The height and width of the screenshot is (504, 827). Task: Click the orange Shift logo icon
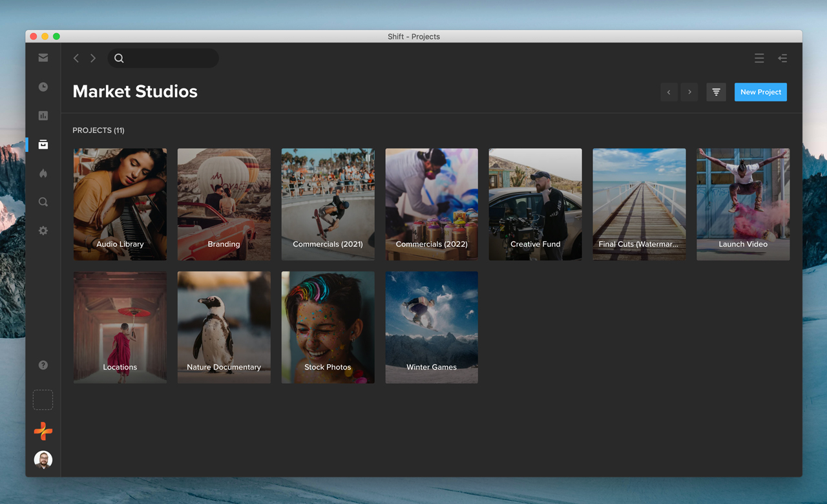point(43,431)
